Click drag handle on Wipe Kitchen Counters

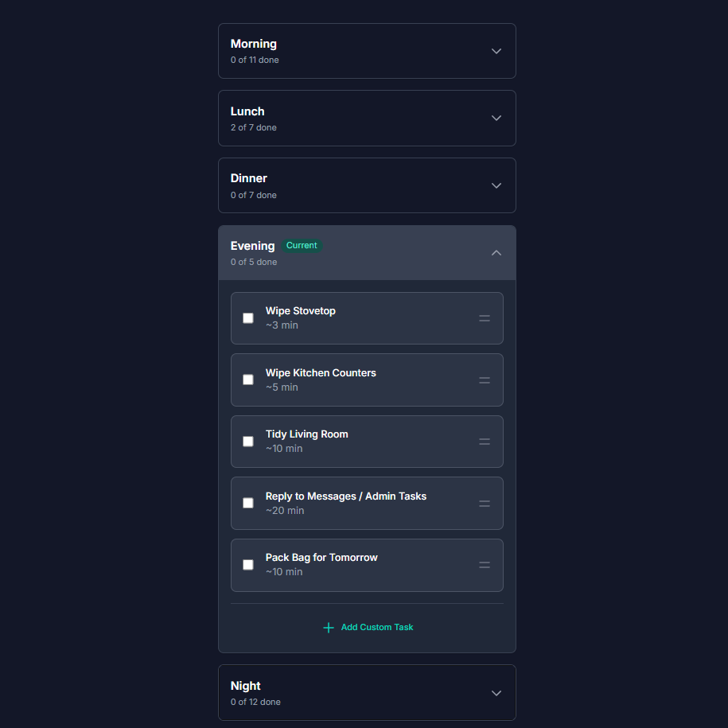(x=484, y=380)
